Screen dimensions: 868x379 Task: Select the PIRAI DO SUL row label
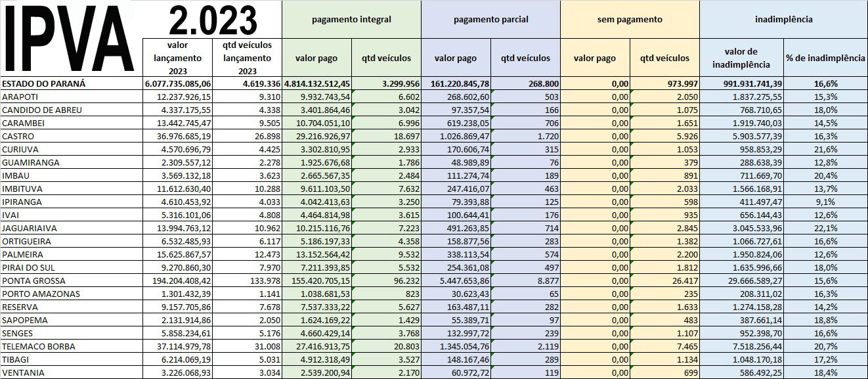click(72, 267)
